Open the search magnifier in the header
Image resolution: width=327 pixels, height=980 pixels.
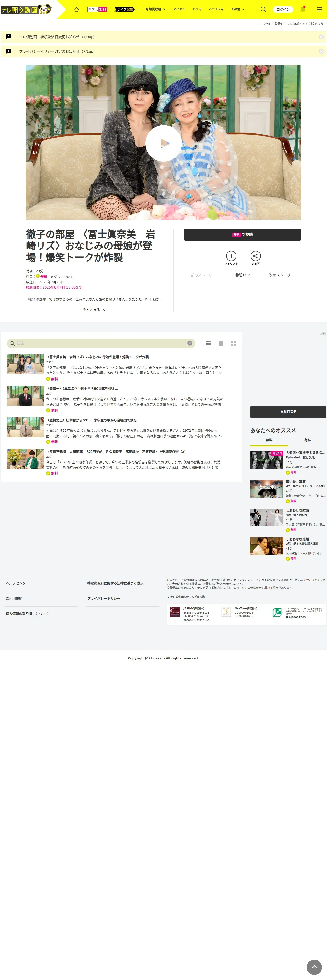(x=263, y=9)
